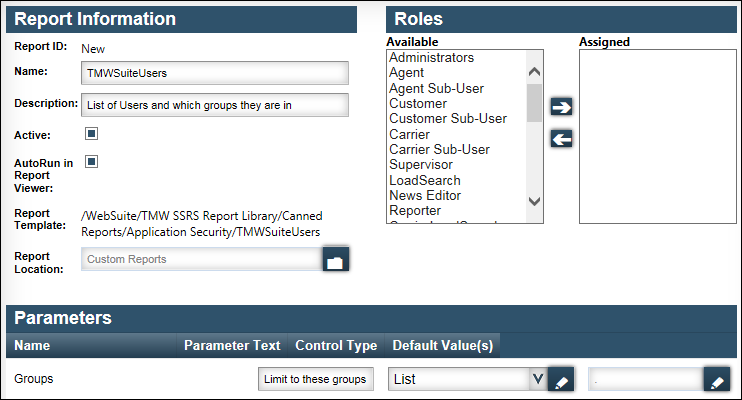Click the Default Value(s) column header
The width and height of the screenshot is (742, 400).
click(x=442, y=346)
